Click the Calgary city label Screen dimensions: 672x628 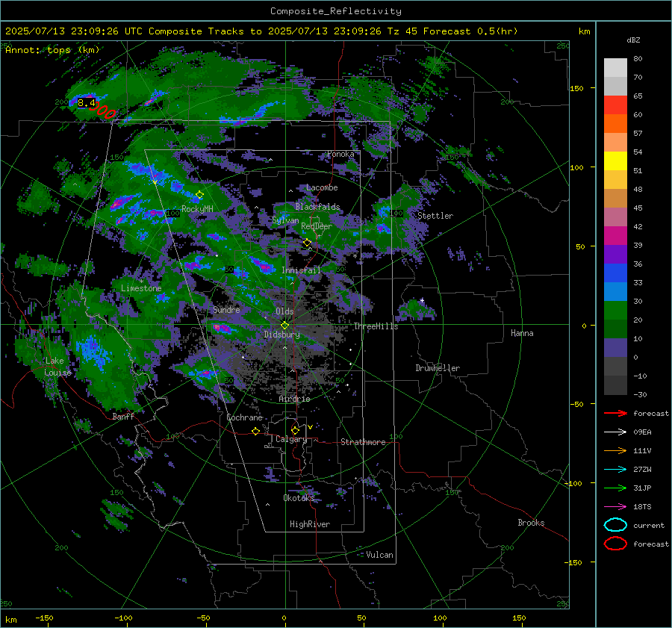point(291,439)
